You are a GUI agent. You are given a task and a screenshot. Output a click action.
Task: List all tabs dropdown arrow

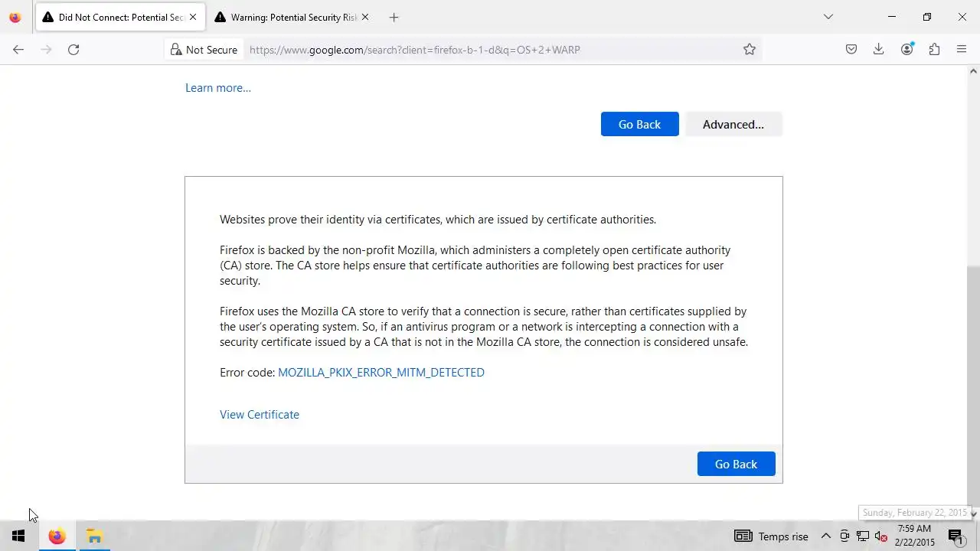pyautogui.click(x=828, y=17)
